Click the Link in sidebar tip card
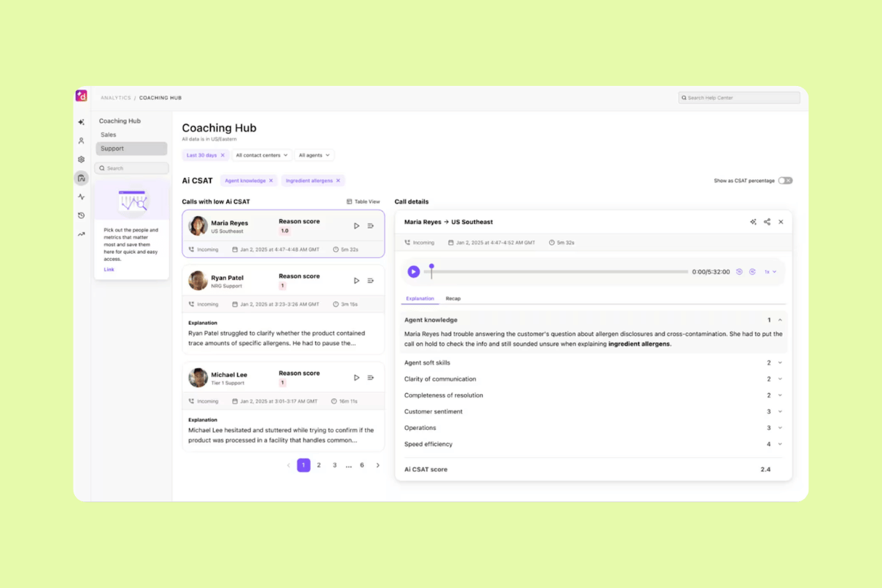This screenshot has height=588, width=882. pos(109,270)
